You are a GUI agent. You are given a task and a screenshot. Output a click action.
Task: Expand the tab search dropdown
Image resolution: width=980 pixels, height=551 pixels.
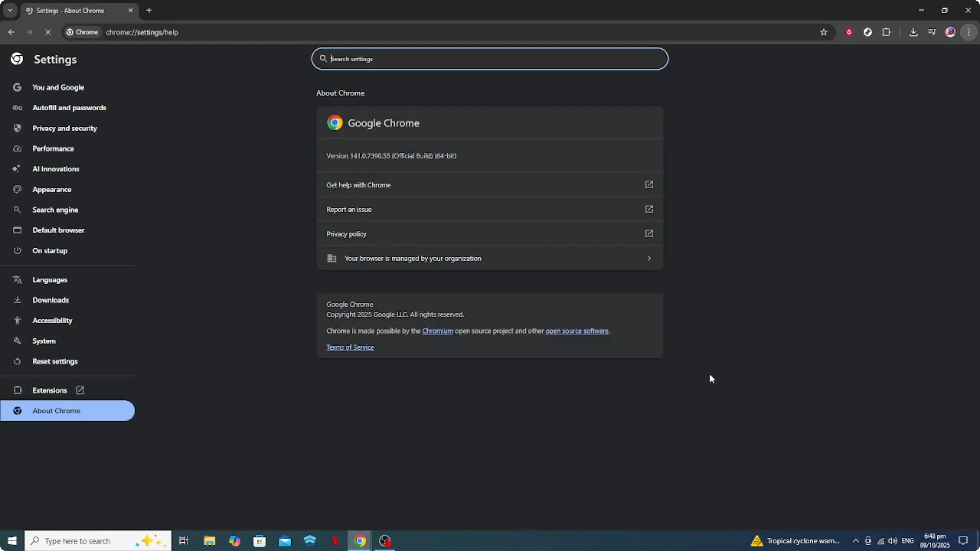(10, 10)
